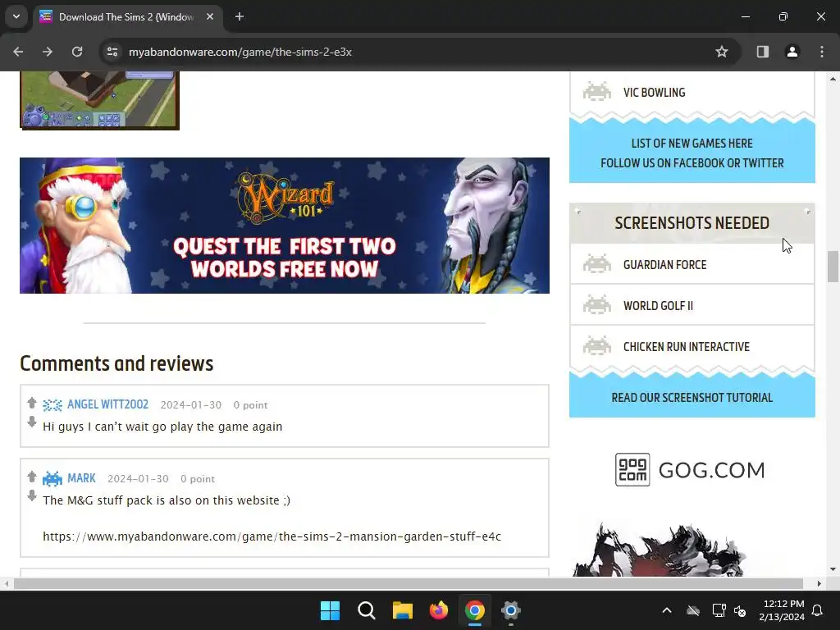
Task: Open Guardian Force game link
Action: pos(664,265)
